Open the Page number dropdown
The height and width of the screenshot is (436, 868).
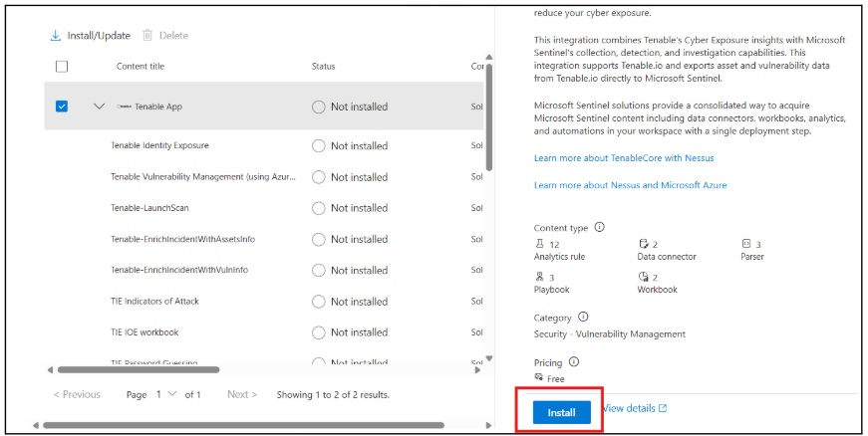[165, 395]
